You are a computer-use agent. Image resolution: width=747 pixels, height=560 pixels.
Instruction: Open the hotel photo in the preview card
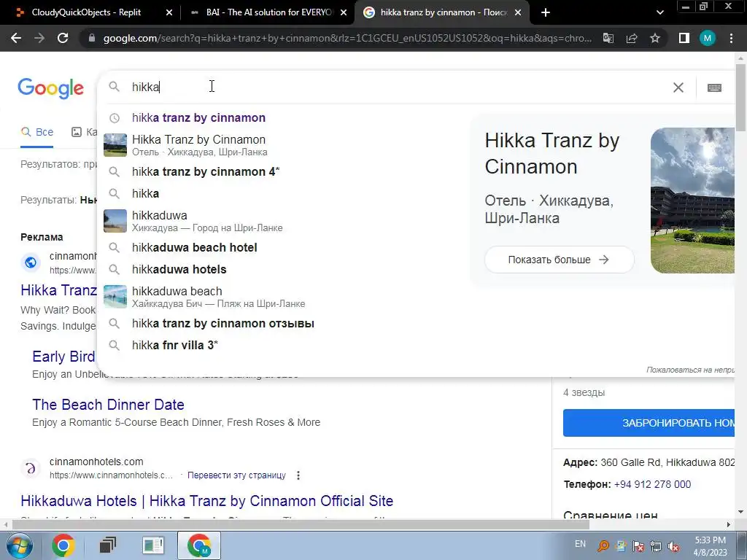click(x=692, y=200)
